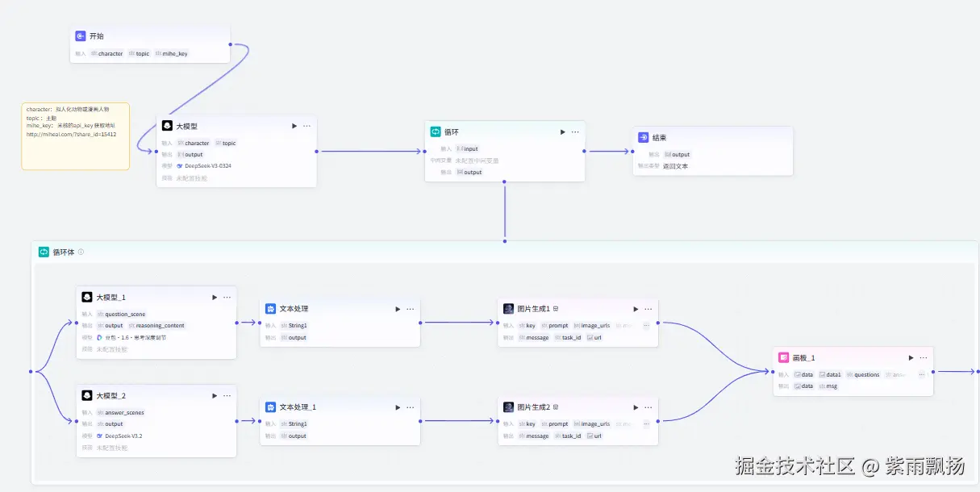Screen dimensions: 980x492
Task: Run the 循环 node test
Action: (562, 131)
